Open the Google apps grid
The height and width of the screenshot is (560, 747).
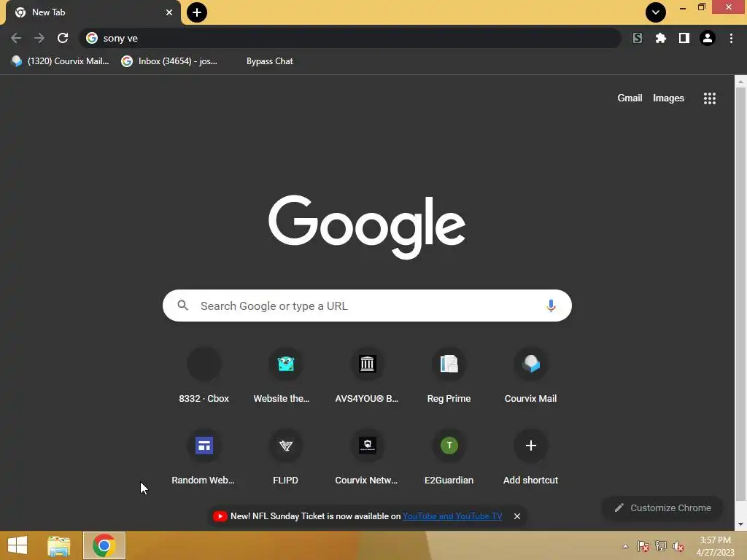[x=709, y=98]
